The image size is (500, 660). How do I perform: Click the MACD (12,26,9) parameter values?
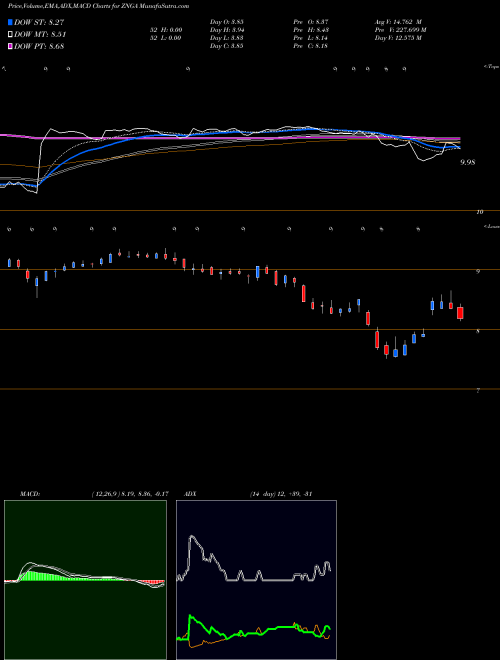[x=130, y=494]
